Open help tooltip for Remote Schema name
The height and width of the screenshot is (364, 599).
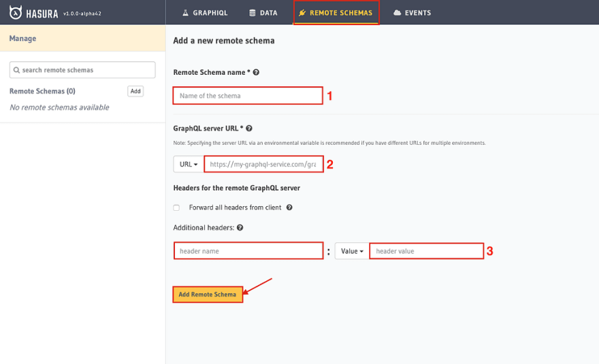(x=256, y=72)
